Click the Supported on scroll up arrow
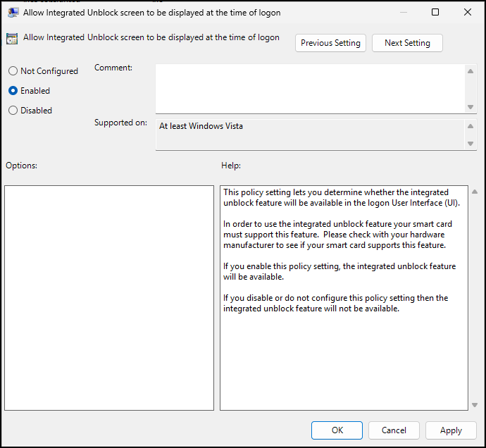Viewport: 486px width, 448px height. tap(471, 127)
